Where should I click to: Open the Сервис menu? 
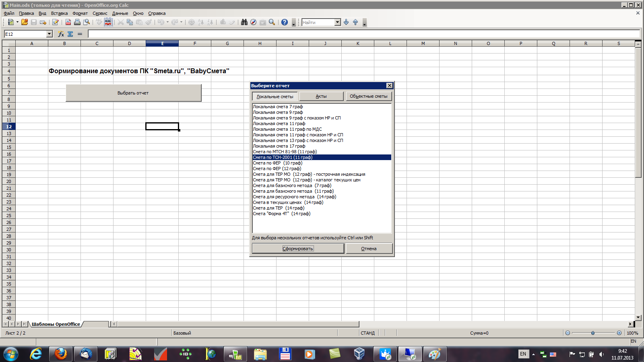100,13
